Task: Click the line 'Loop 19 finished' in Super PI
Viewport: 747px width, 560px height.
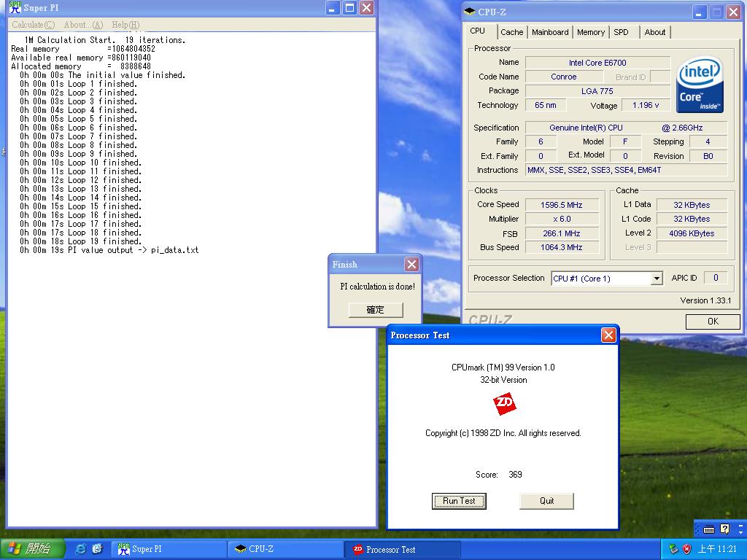Action: click(x=80, y=241)
